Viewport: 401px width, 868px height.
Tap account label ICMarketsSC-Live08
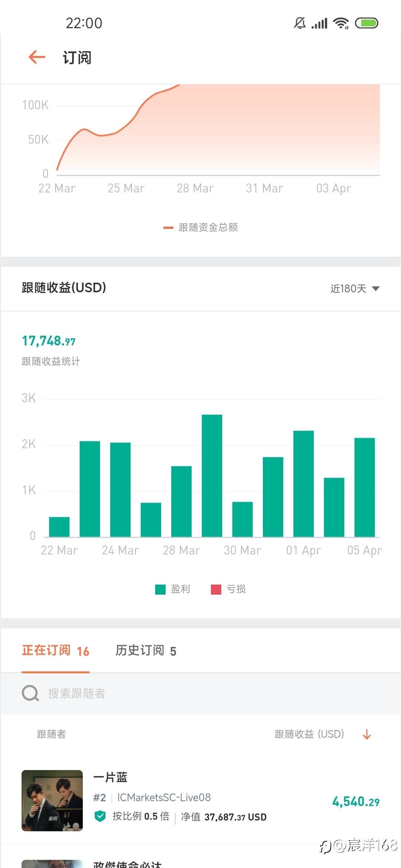pos(164,797)
